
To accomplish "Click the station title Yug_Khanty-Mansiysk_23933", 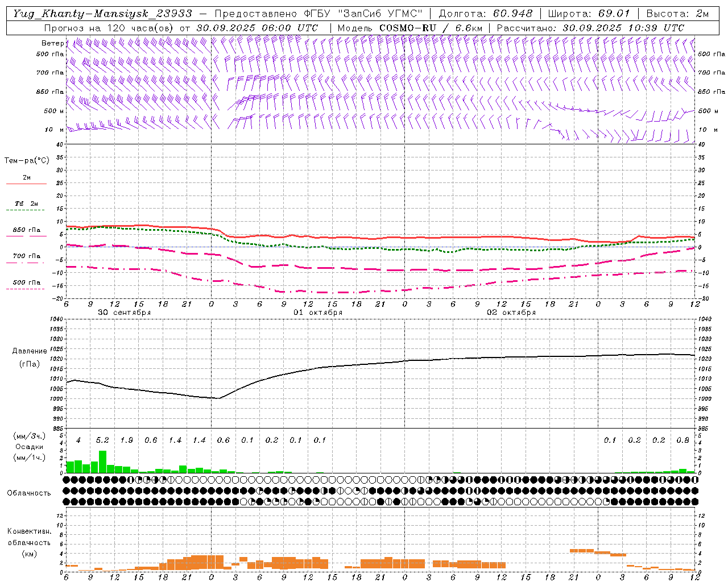I will [x=102, y=14].
